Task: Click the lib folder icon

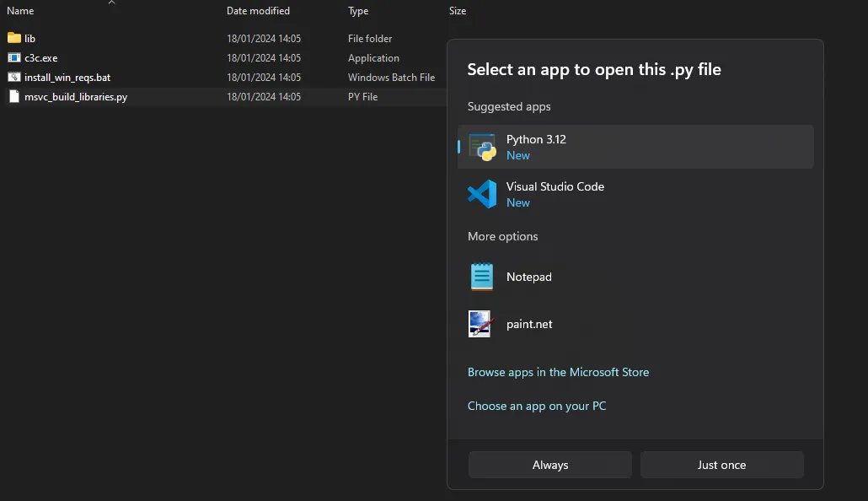Action: click(14, 38)
